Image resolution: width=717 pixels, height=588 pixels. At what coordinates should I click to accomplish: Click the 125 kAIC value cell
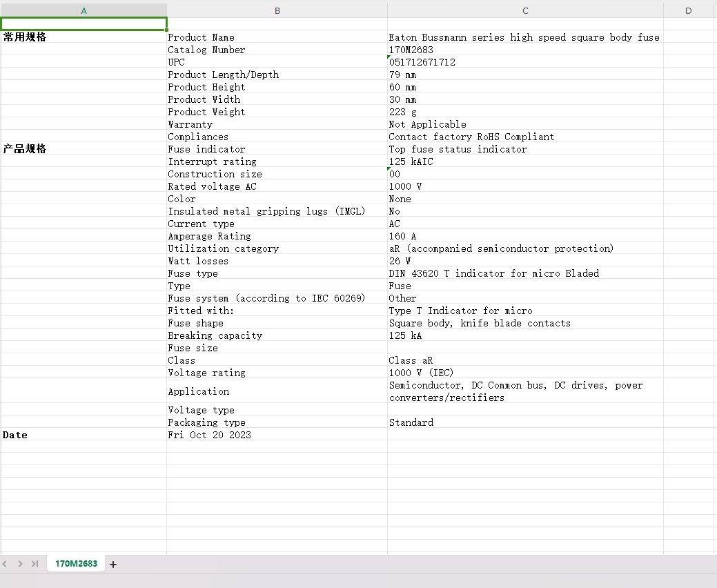pos(525,161)
